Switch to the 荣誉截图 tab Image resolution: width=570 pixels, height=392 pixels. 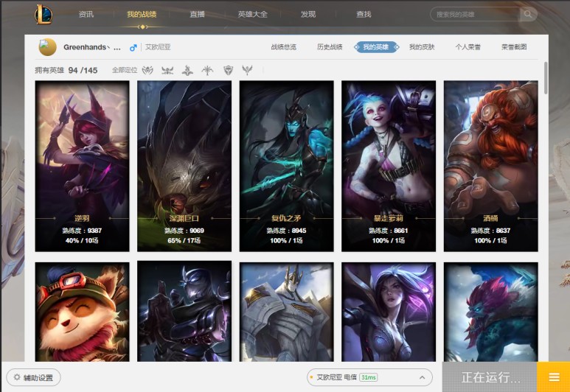pos(514,47)
